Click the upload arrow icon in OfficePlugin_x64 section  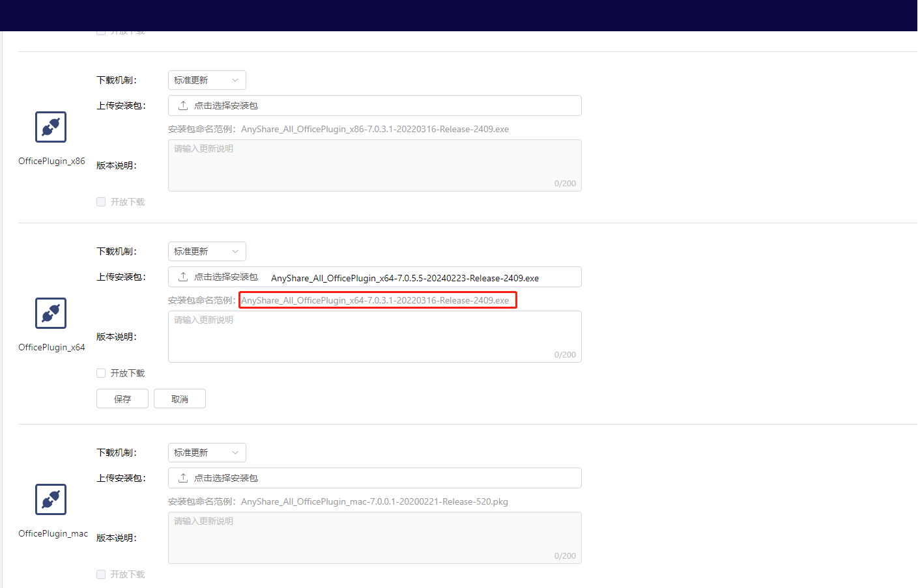pos(182,276)
